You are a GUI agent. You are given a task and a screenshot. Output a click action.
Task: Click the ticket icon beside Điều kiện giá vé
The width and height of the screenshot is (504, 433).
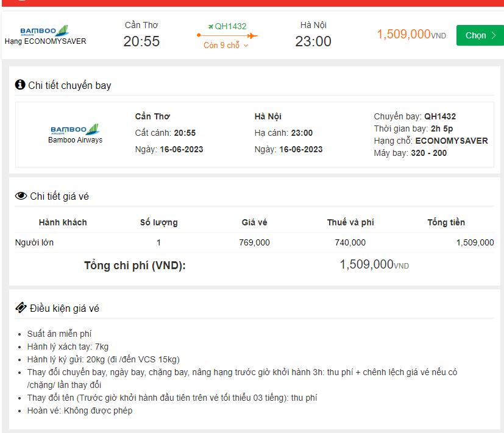[x=21, y=308]
